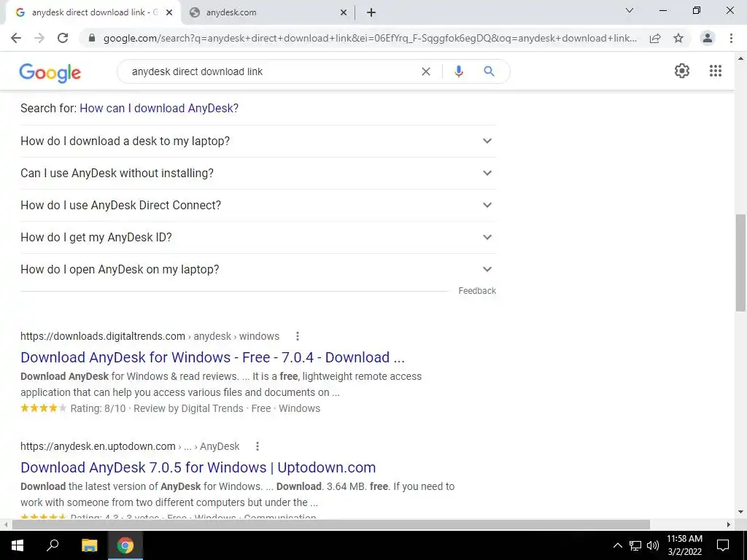Click into the Google search input field
Image resolution: width=747 pixels, height=560 pixels.
coord(271,71)
